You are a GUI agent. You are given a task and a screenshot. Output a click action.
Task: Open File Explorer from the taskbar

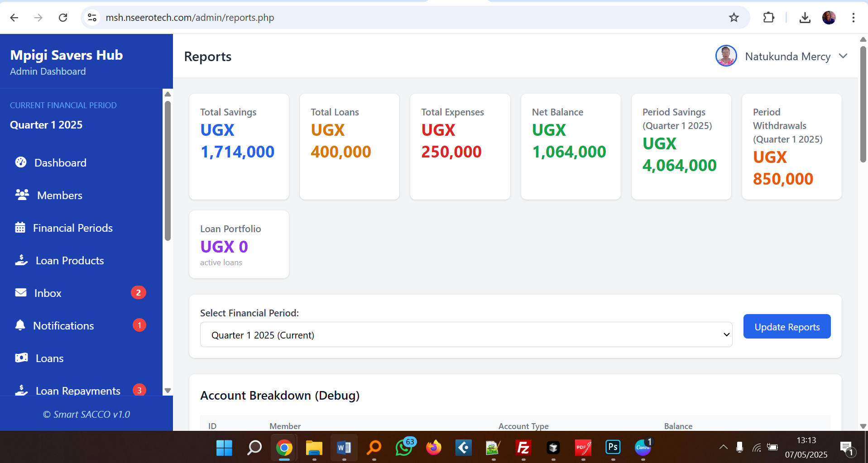coord(314,448)
